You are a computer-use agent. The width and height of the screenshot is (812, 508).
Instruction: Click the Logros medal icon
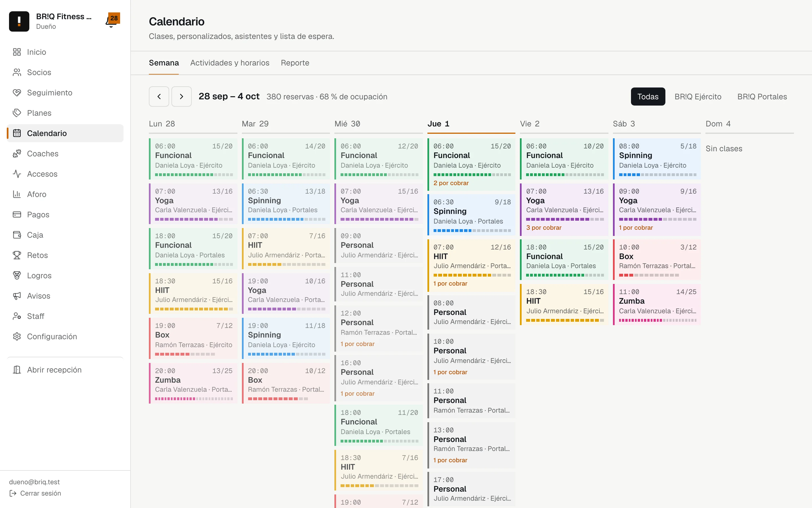click(x=17, y=275)
